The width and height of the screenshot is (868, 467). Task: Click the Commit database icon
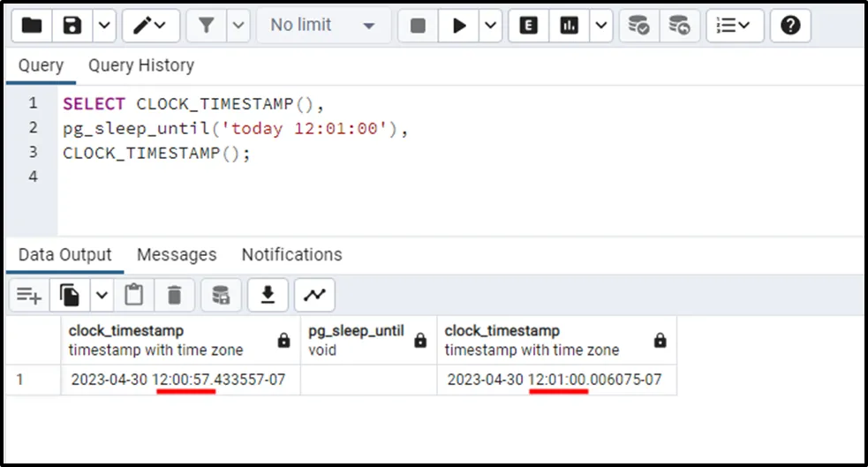[x=638, y=26]
